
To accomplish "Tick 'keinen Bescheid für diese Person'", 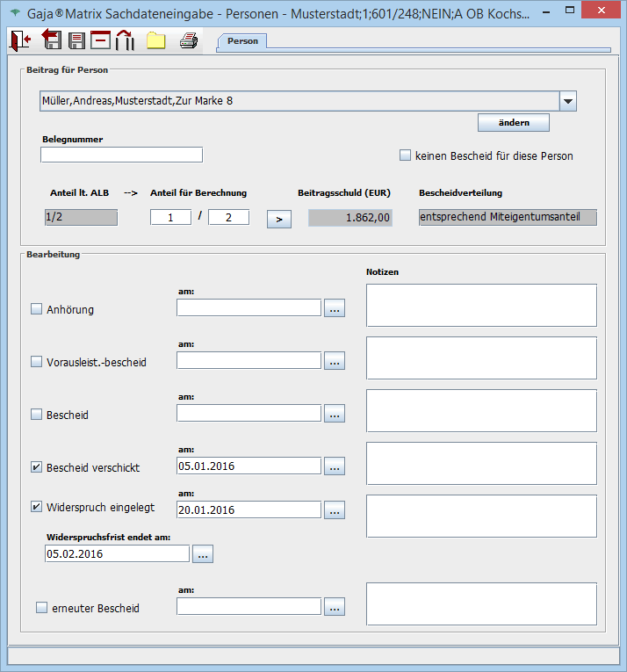I will [x=405, y=155].
